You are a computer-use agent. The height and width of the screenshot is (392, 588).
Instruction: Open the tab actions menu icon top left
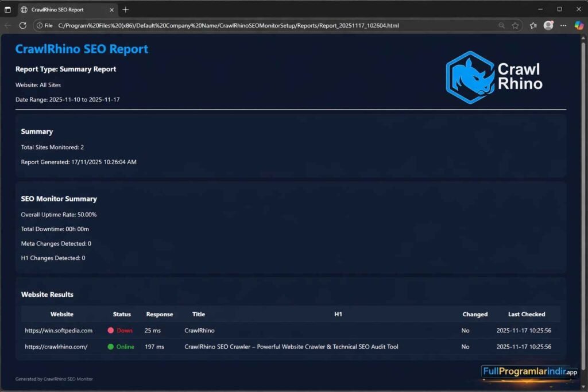(8, 9)
